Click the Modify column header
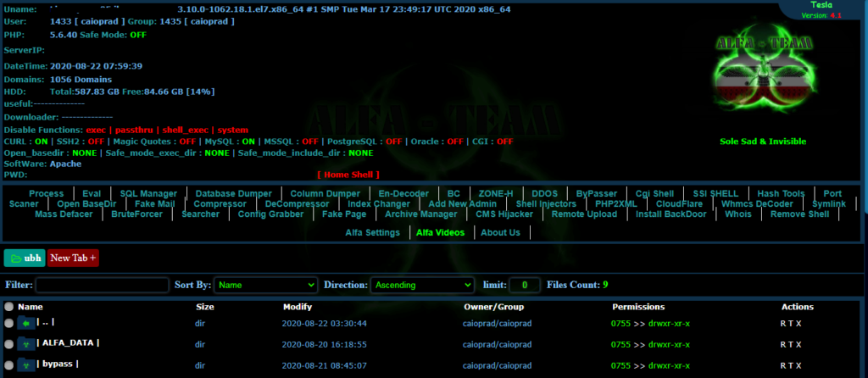The image size is (868, 378). (x=298, y=307)
